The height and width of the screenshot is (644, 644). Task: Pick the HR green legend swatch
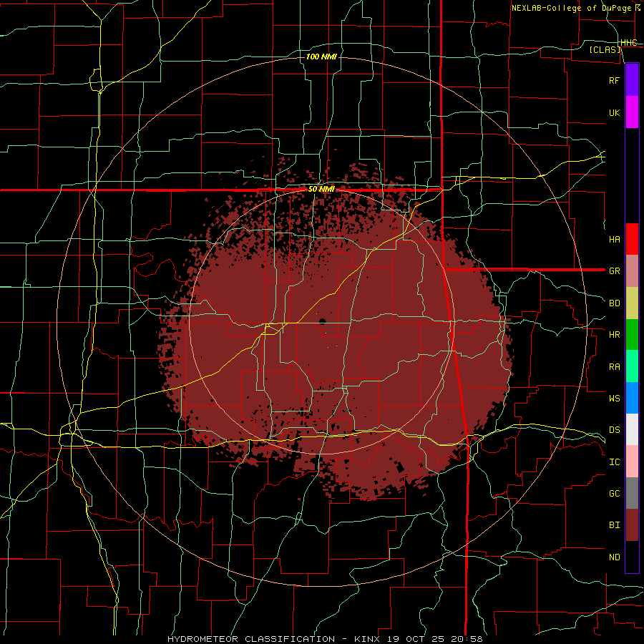(x=632, y=334)
